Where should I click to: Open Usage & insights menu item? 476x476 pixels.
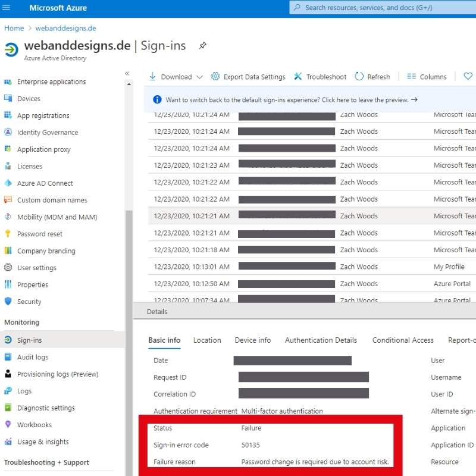[43, 441]
